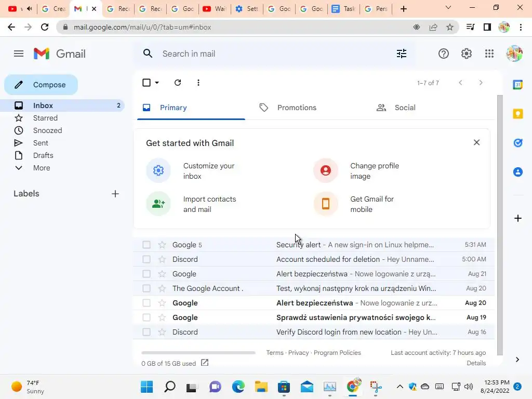This screenshot has height=399, width=532.
Task: Compose a new email
Action: click(41, 85)
